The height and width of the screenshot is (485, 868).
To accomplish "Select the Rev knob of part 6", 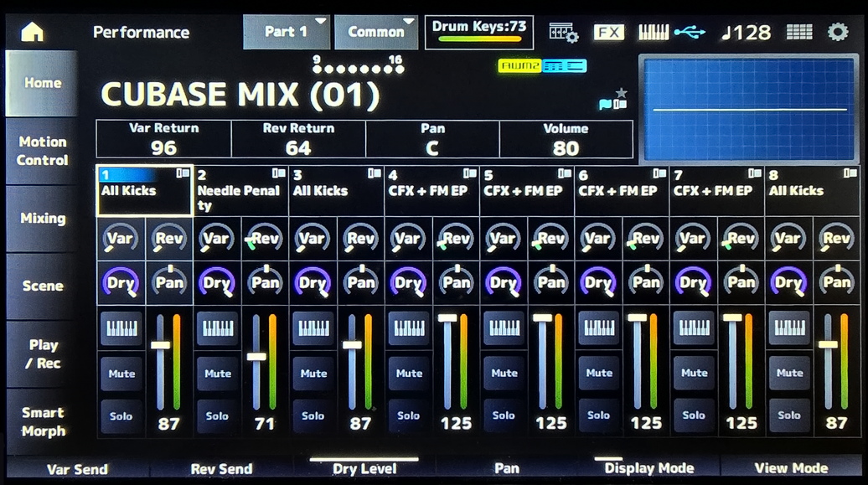I will point(646,239).
